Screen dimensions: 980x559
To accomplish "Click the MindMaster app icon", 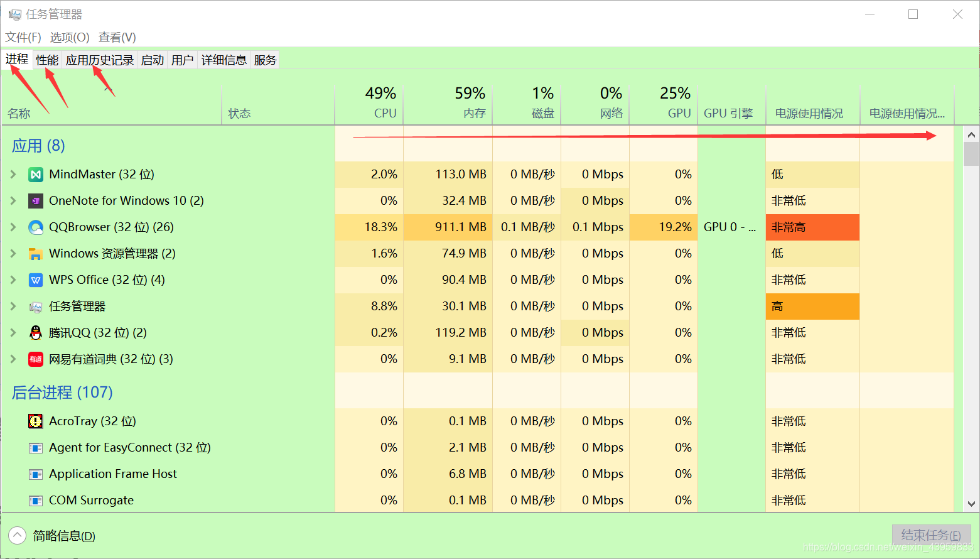I will 36,175.
